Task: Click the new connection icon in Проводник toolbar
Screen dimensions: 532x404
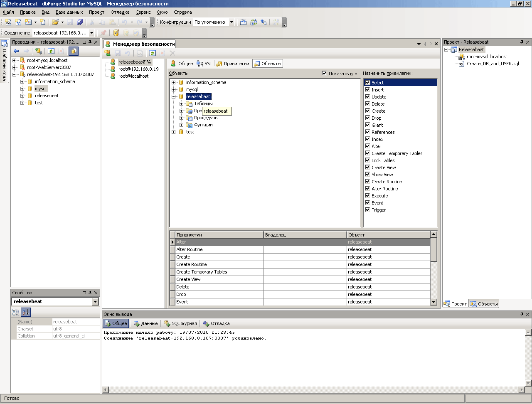Action: pos(39,51)
